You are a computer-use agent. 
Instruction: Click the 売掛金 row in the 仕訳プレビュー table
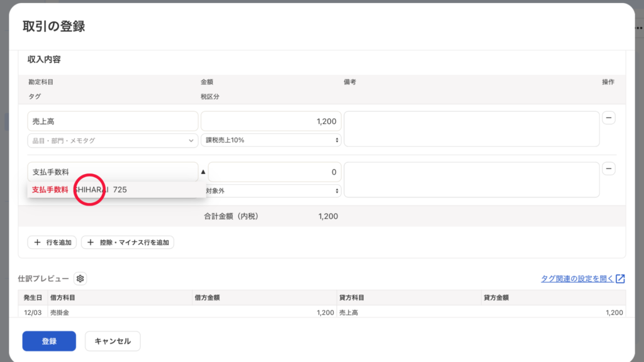pos(189,312)
